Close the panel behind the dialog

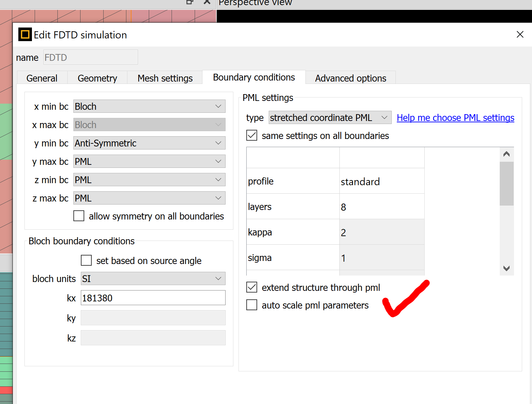207,2
